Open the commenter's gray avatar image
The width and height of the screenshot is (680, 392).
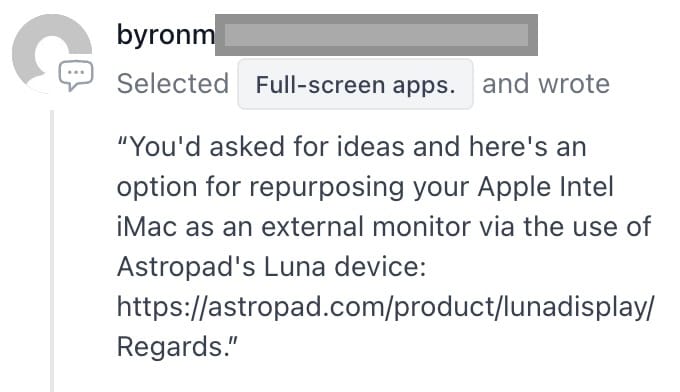(x=52, y=53)
